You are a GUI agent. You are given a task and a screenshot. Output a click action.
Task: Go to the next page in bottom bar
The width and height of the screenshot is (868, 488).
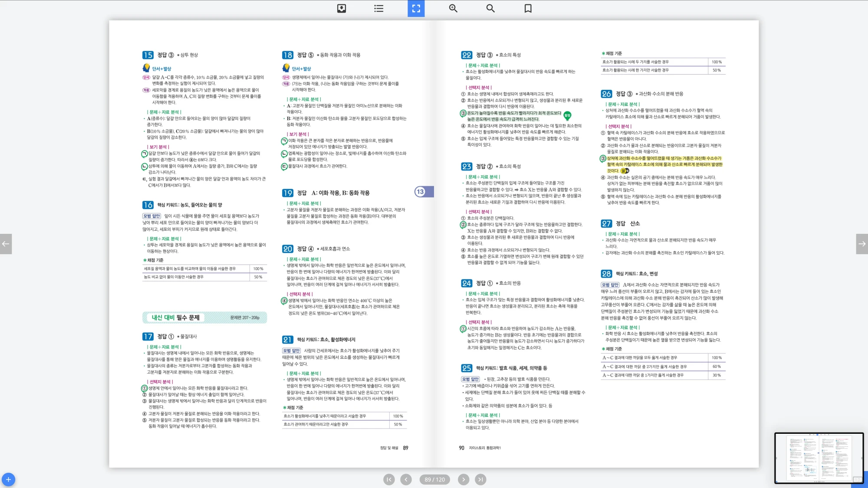[x=464, y=479]
